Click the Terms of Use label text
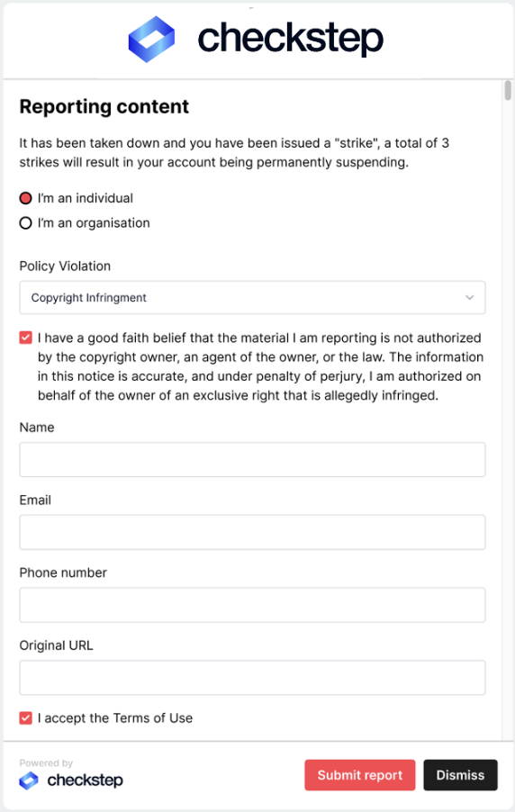Image resolution: width=515 pixels, height=812 pixels. 153,718
